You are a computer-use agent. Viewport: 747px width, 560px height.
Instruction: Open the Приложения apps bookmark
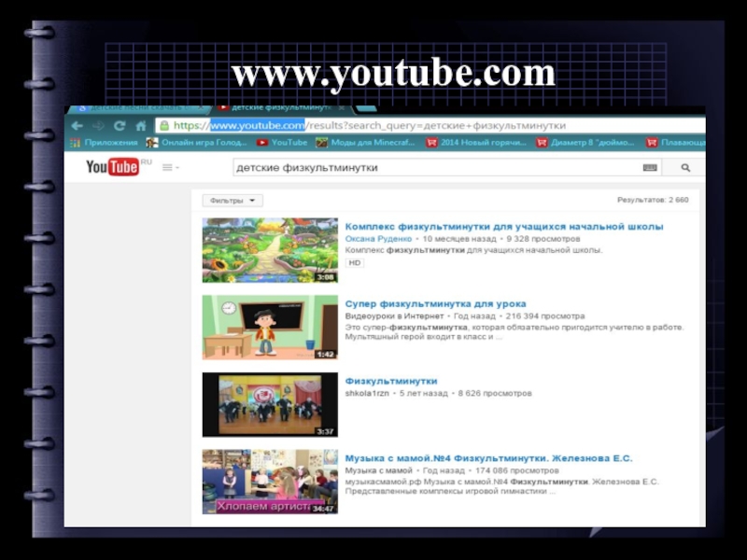click(x=104, y=143)
